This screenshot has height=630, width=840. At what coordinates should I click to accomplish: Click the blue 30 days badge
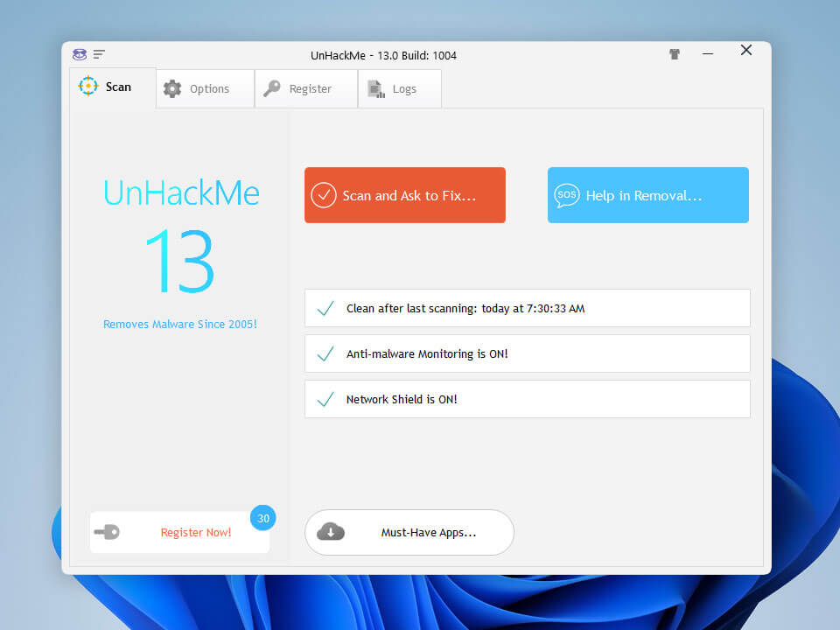262,517
